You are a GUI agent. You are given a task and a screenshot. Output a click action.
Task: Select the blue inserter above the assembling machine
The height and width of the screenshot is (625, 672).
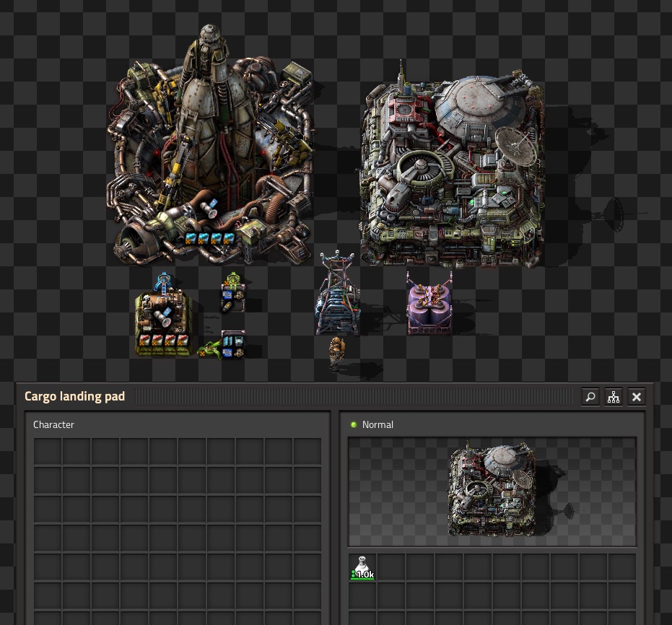pyautogui.click(x=163, y=281)
